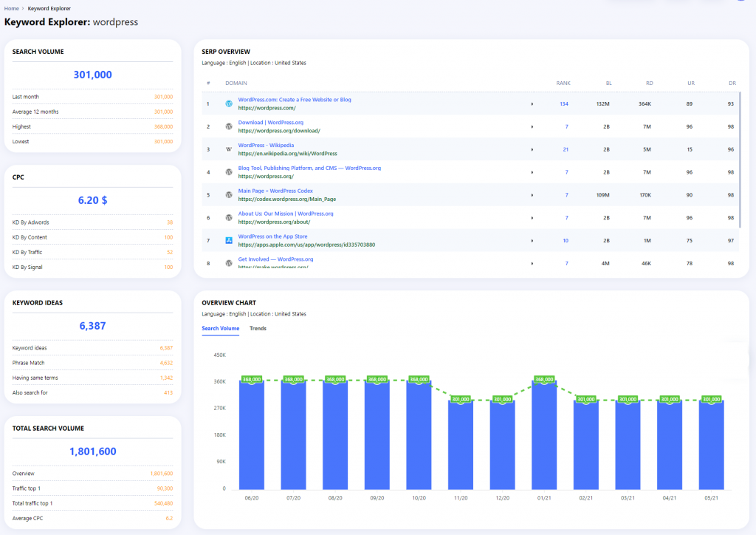Expand the Blog Tool, Publishing Platform row arrow

[532, 172]
